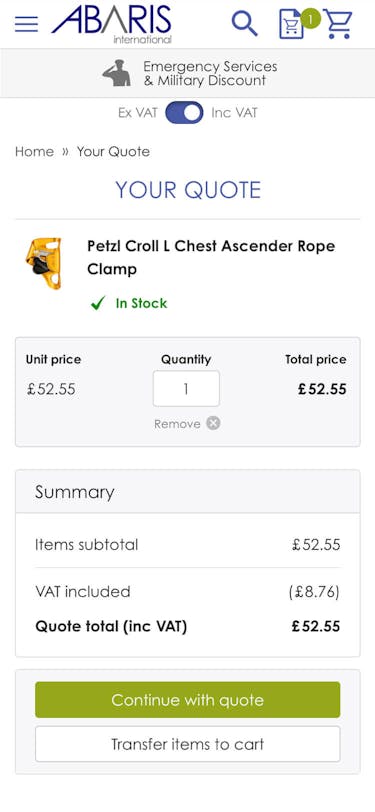The image size is (375, 812).
Task: Open Emergency Services & Military Discount banner
Action: [188, 73]
